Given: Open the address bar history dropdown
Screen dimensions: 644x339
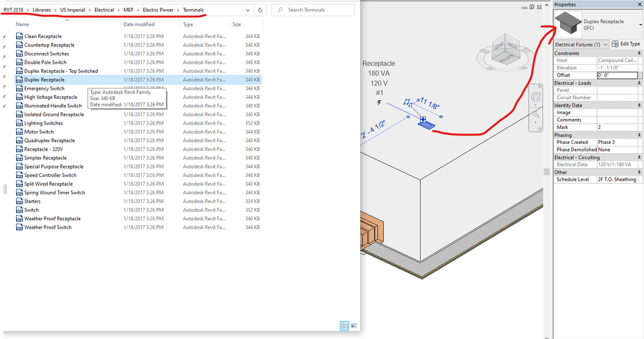Looking at the screenshot, I should coord(248,10).
